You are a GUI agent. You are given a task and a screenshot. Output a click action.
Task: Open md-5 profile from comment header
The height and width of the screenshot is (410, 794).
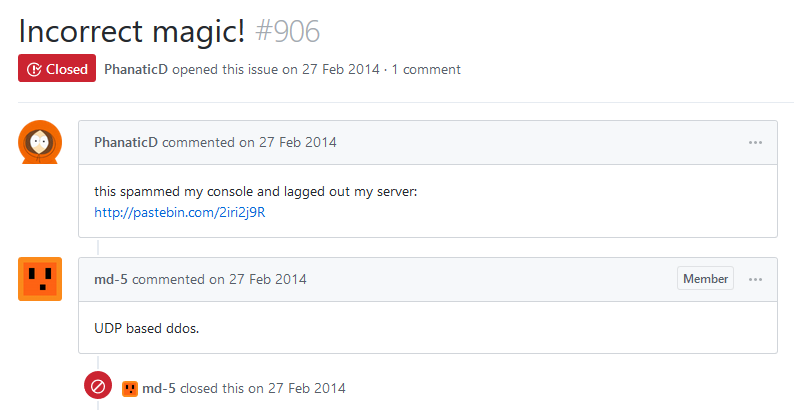point(111,279)
